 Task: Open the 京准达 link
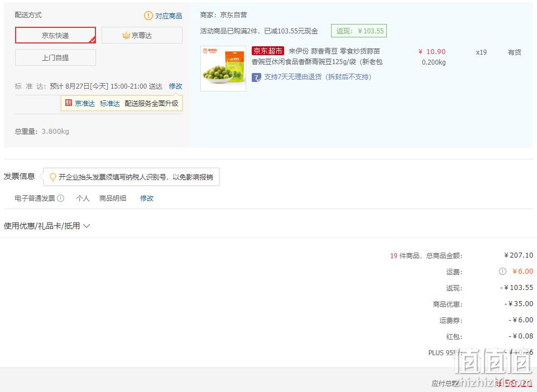(85, 103)
